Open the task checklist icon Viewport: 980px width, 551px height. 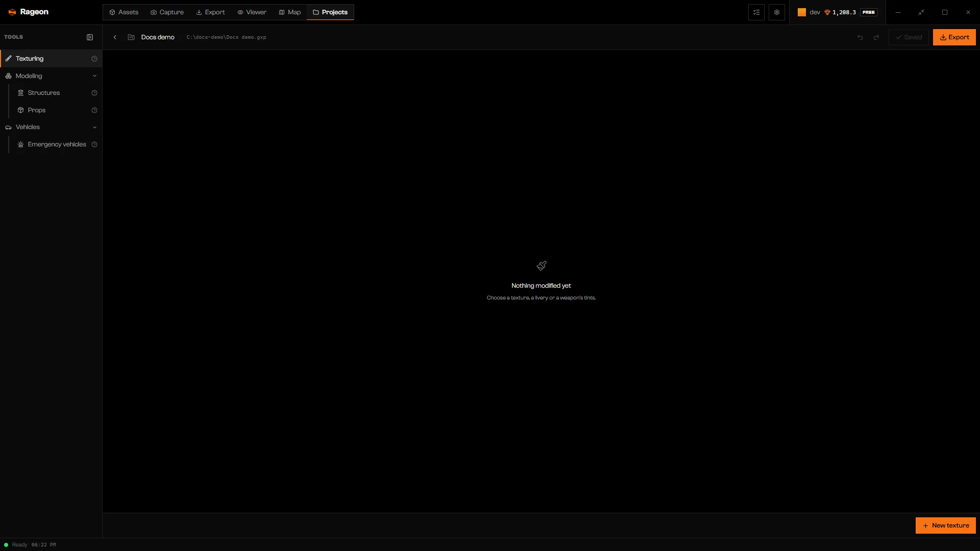pyautogui.click(x=756, y=12)
